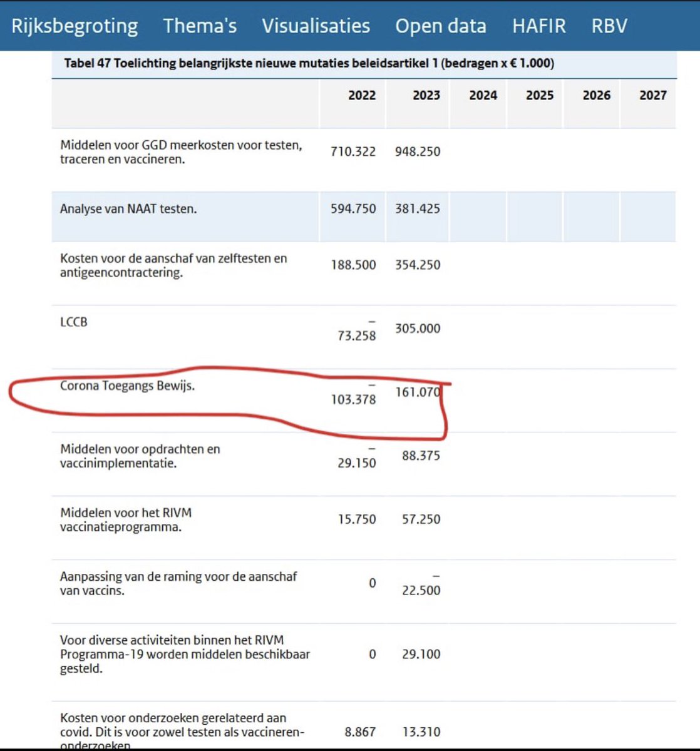Image resolution: width=700 pixels, height=751 pixels.
Task: Click the 2027 column header
Action: pyautogui.click(x=652, y=95)
